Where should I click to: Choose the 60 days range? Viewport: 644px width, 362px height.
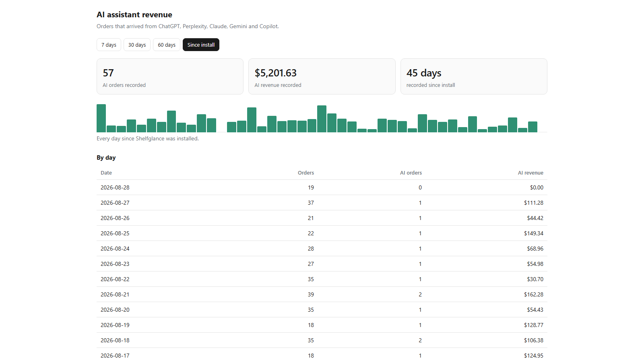coord(167,45)
